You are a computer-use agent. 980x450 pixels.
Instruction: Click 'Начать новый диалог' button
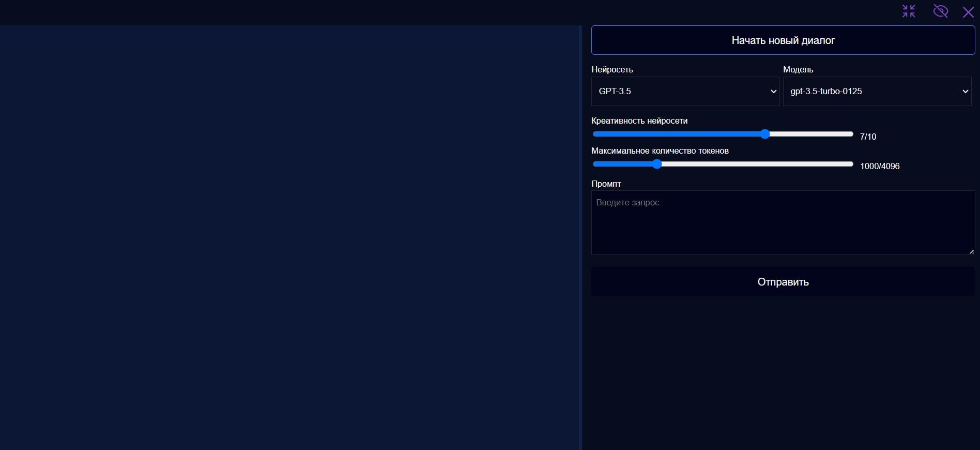tap(783, 40)
